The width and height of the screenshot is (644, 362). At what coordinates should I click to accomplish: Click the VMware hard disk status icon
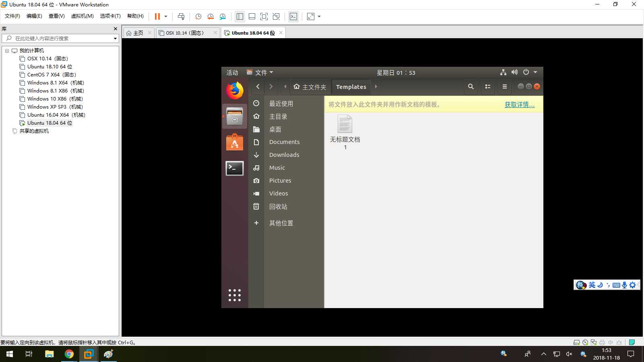pyautogui.click(x=576, y=342)
